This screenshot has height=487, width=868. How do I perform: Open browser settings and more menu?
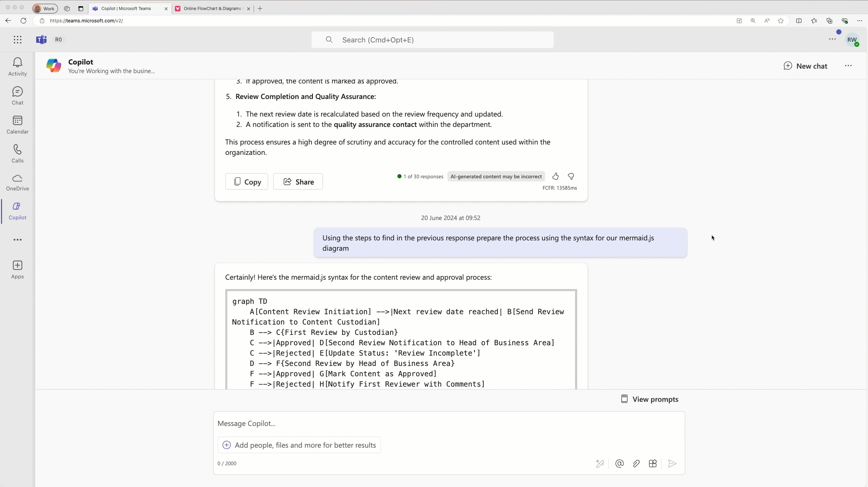pyautogui.click(x=859, y=21)
